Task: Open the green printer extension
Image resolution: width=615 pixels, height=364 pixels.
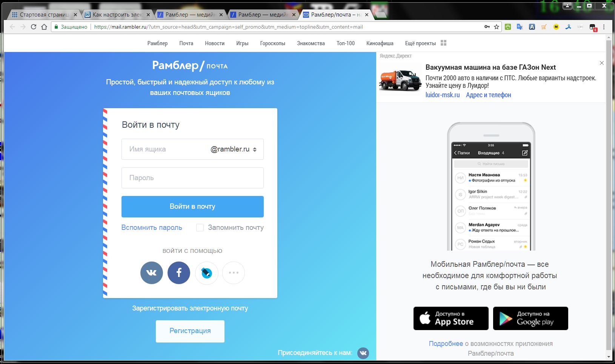Action: point(508,27)
